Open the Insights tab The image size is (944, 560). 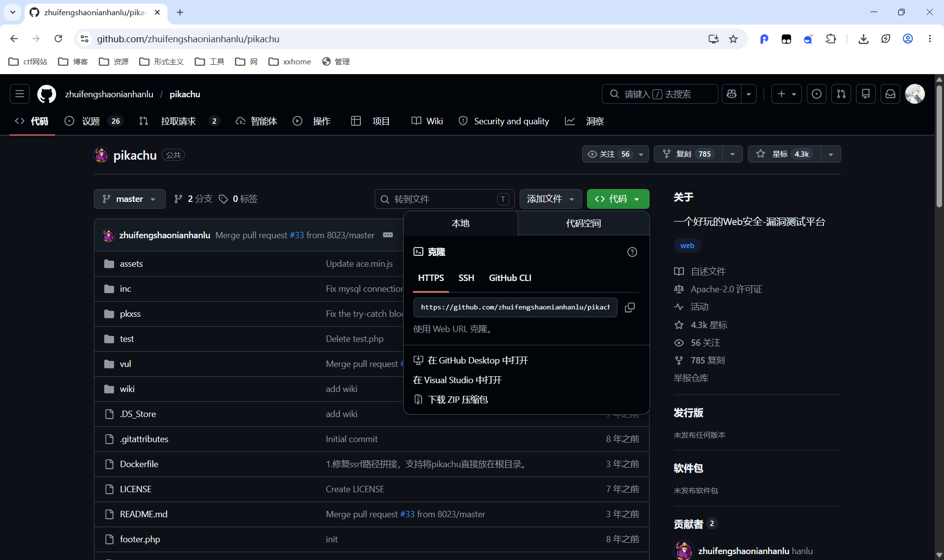(x=584, y=121)
